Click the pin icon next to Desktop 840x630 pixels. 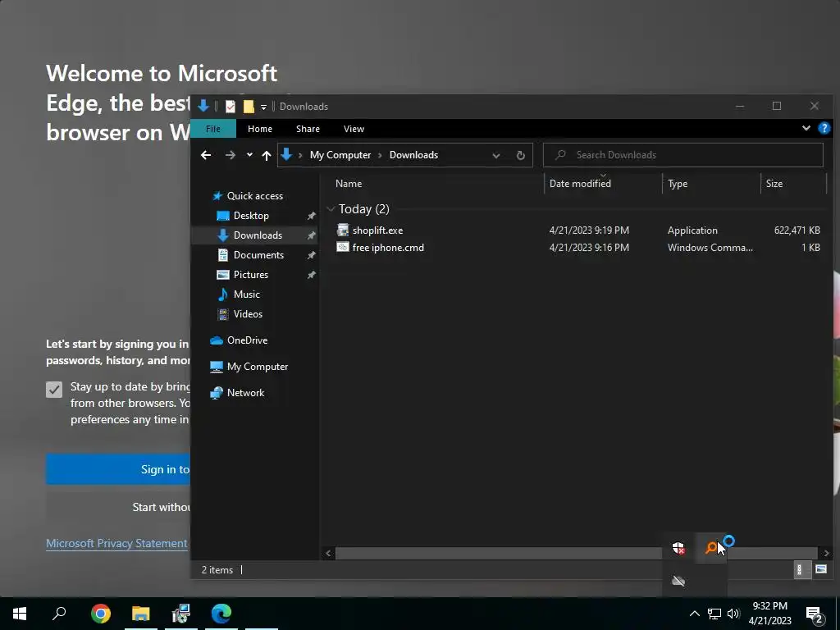click(311, 216)
